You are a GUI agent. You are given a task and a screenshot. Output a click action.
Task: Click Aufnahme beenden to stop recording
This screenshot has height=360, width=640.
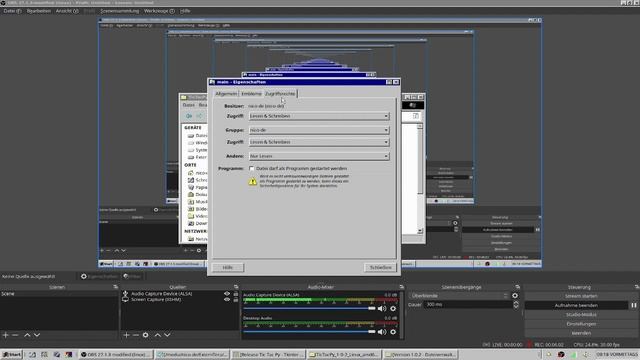coord(576,305)
